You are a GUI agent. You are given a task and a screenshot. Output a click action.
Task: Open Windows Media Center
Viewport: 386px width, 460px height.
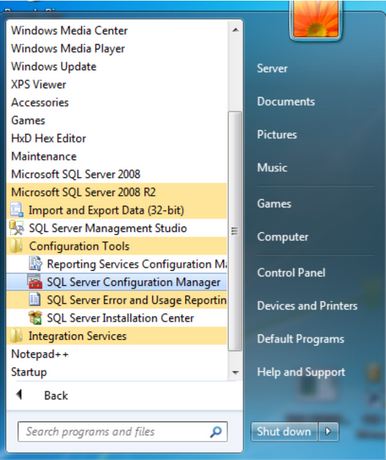(69, 31)
